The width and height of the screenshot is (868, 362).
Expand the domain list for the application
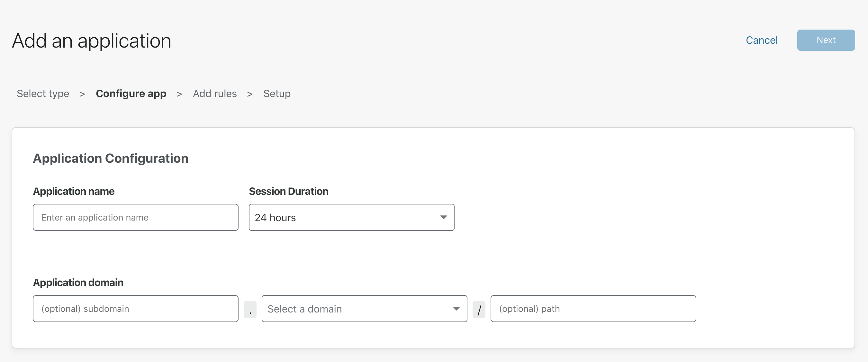pos(364,308)
